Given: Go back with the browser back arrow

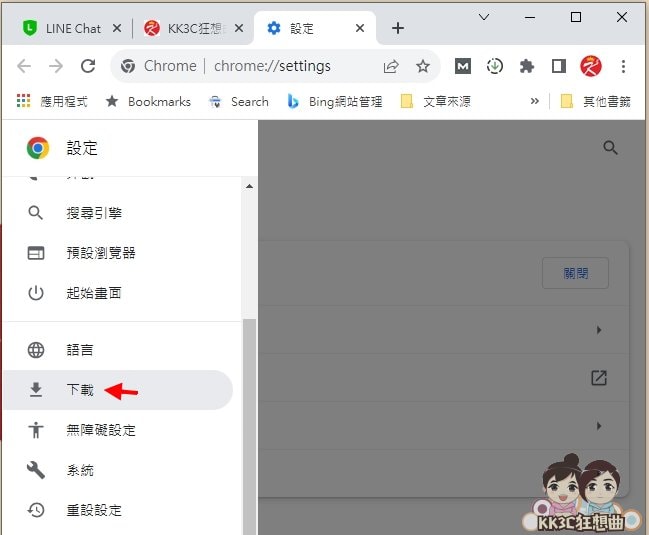Looking at the screenshot, I should coord(24,66).
